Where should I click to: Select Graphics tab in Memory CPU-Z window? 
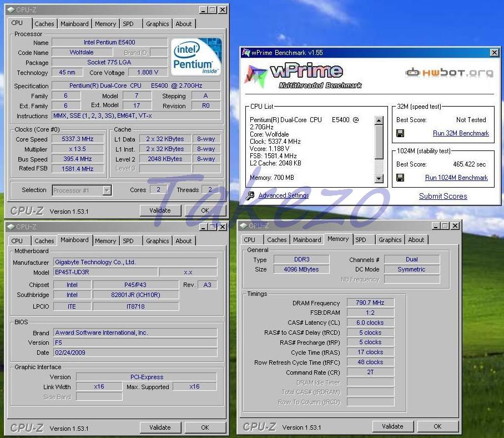390,240
